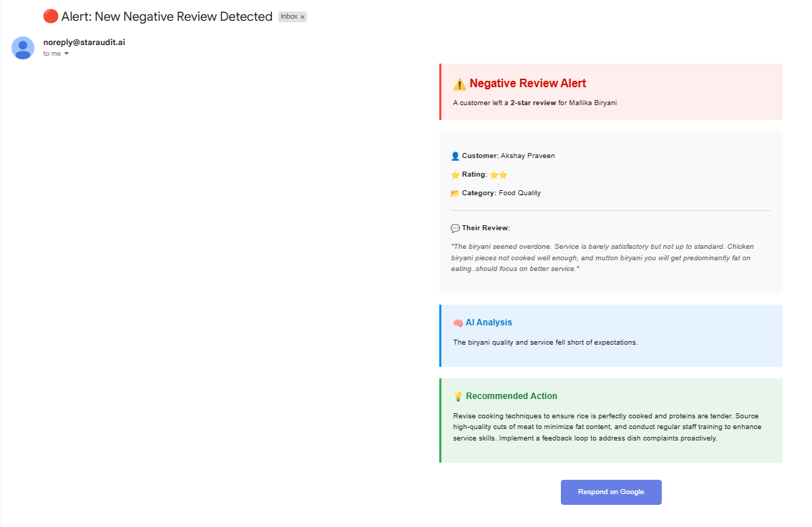Click the 'Their Review:' label
This screenshot has width=812, height=527.
click(x=486, y=228)
